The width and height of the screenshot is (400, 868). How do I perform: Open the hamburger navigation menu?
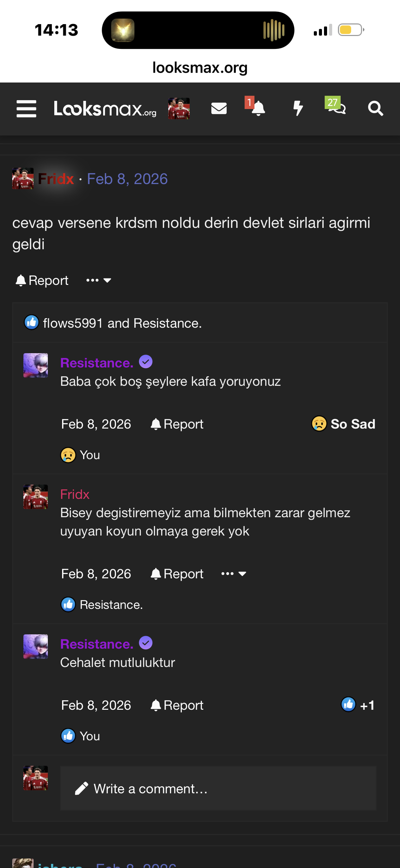pos(26,109)
